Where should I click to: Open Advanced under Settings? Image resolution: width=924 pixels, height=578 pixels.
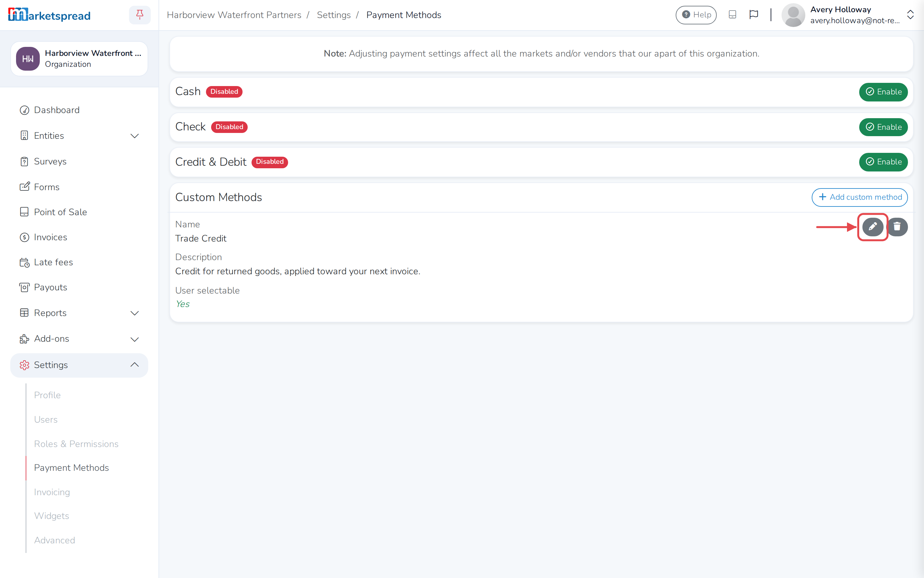[55, 540]
